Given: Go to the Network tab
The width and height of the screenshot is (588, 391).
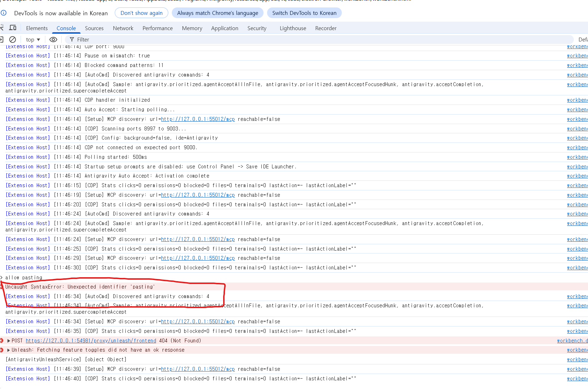Looking at the screenshot, I should (x=123, y=28).
